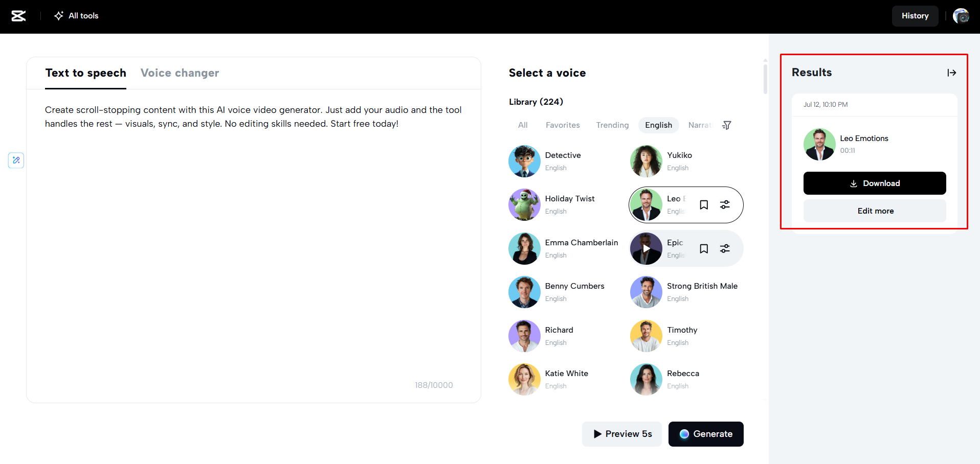This screenshot has width=980, height=464.
Task: Open the user profile avatar
Action: (x=961, y=16)
